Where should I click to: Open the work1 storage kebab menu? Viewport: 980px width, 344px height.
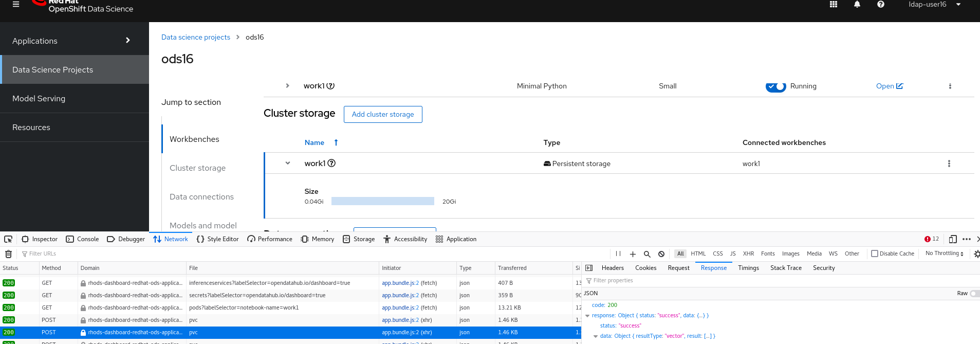(949, 164)
